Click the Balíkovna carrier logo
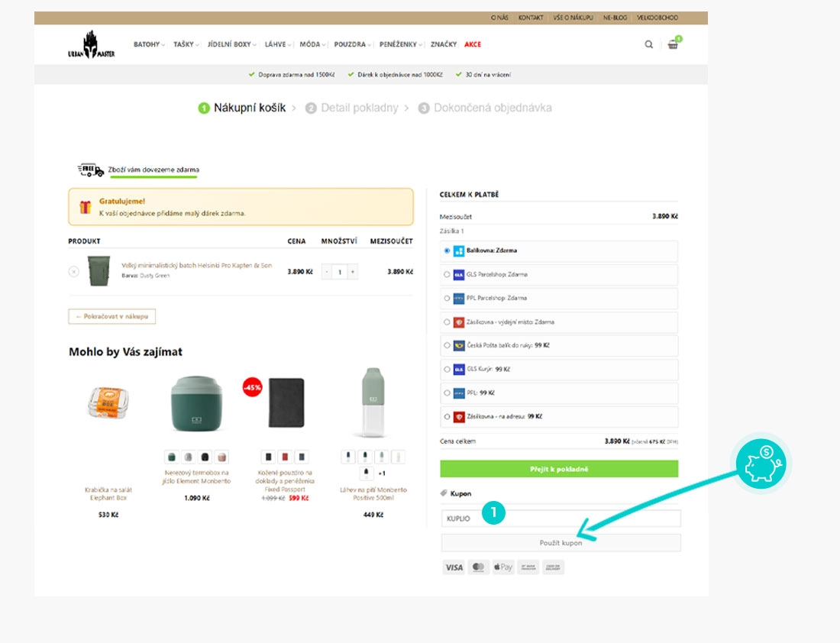This screenshot has height=643, width=840. 459,250
